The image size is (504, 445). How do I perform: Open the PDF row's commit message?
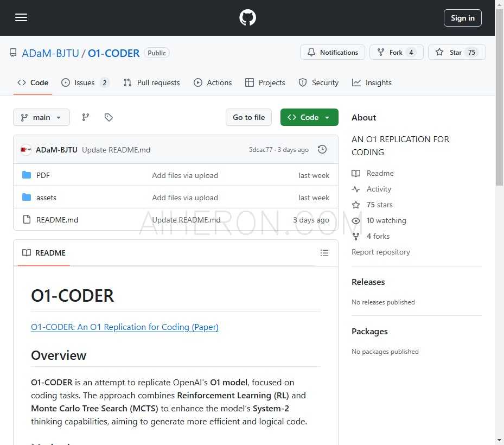coord(185,175)
